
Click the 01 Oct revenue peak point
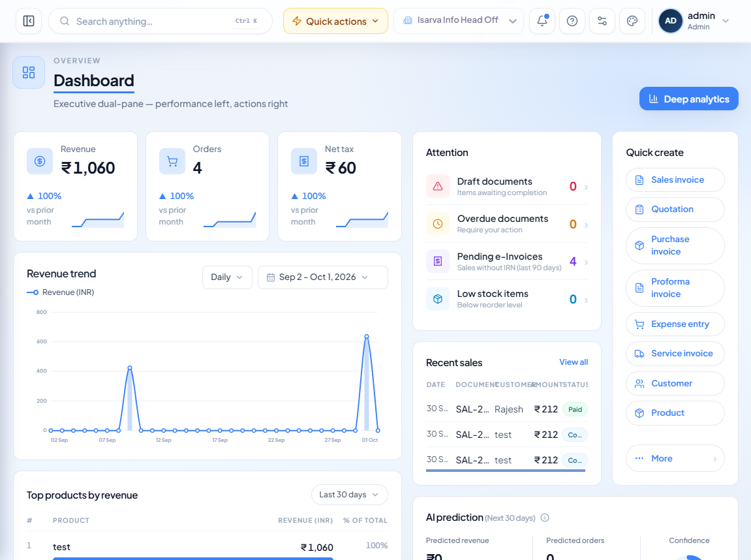click(367, 336)
